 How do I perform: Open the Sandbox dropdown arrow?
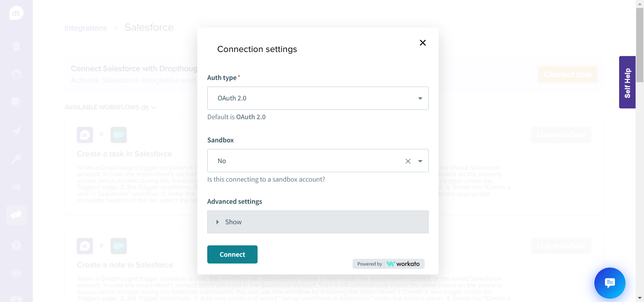click(x=420, y=161)
